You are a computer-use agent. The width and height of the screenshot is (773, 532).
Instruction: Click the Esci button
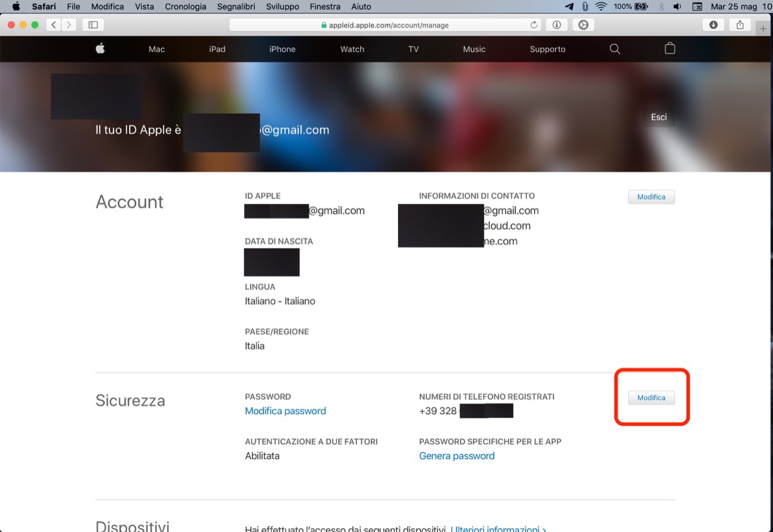click(x=658, y=117)
